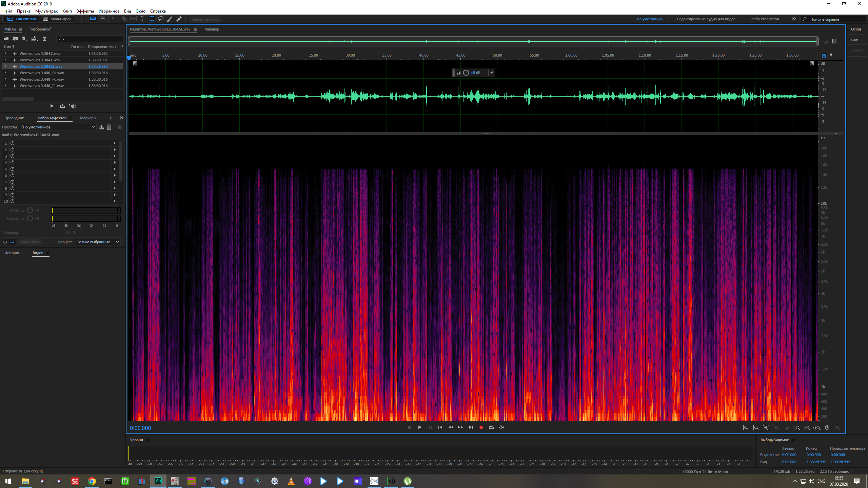Select the Spot Healing Brush tool
868x488 pixels.
(179, 19)
